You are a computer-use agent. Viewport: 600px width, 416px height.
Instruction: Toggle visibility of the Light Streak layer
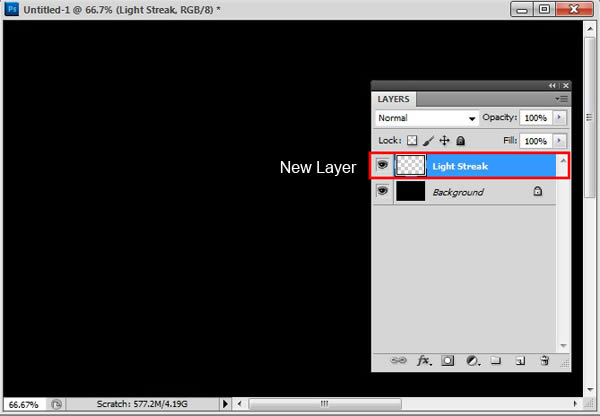tap(382, 165)
